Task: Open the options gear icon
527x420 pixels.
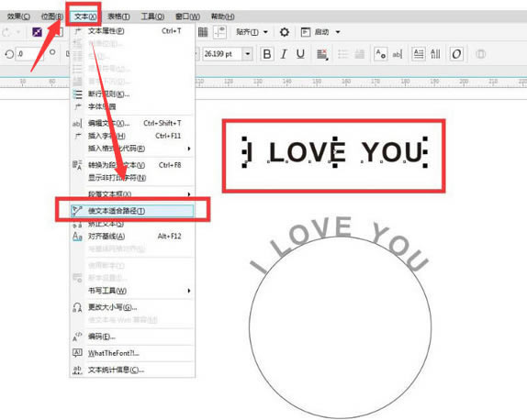Action: (x=285, y=32)
